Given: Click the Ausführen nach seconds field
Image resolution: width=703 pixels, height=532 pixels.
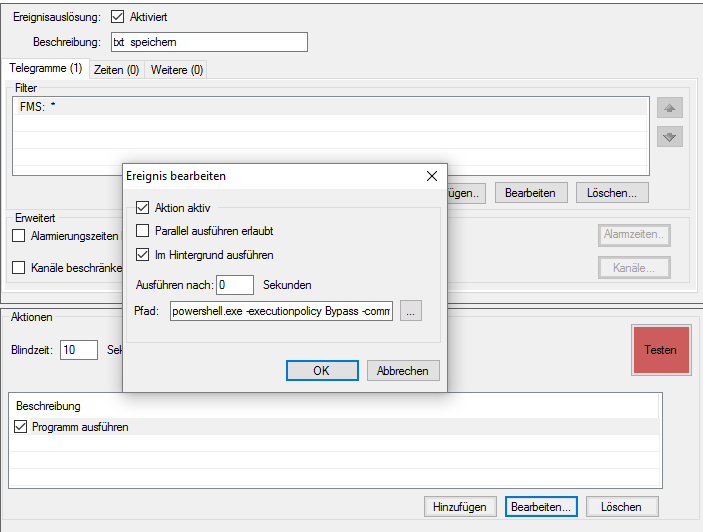Looking at the screenshot, I should click(234, 284).
